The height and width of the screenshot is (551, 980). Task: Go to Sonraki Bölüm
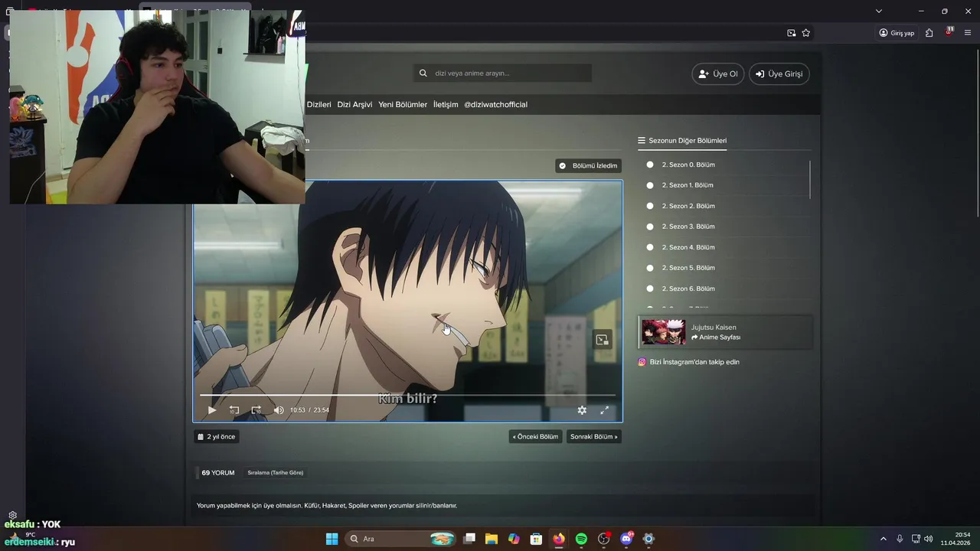(593, 437)
